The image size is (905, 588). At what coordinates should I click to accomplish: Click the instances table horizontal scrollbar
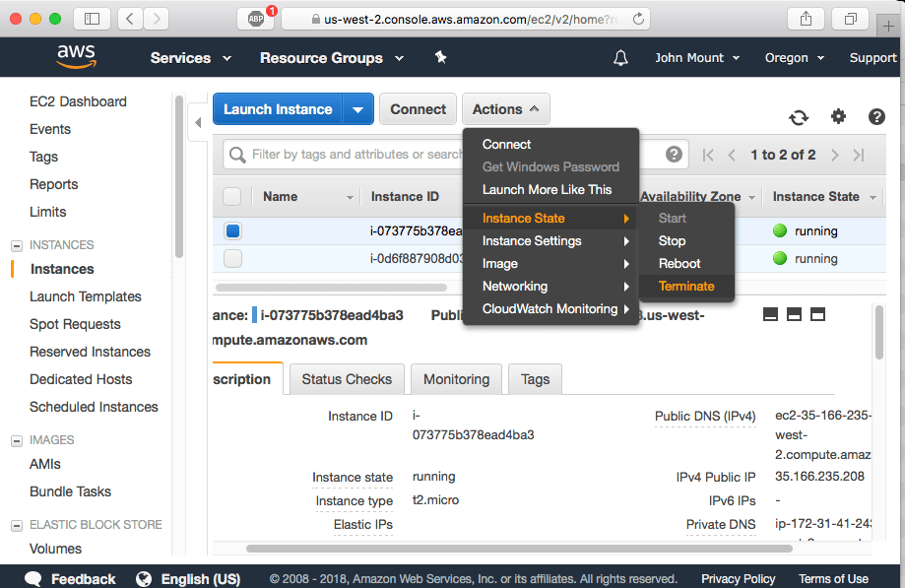pyautogui.click(x=331, y=288)
